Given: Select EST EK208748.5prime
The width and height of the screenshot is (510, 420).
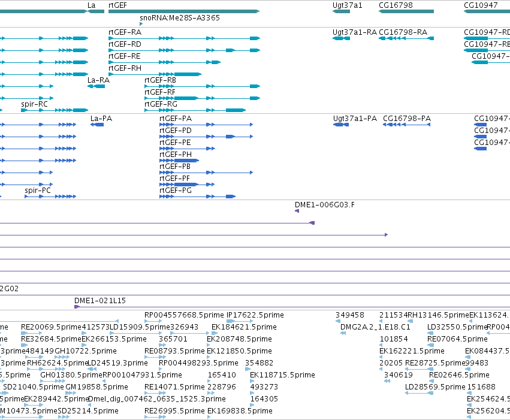Looking at the screenshot, I should (239, 339).
